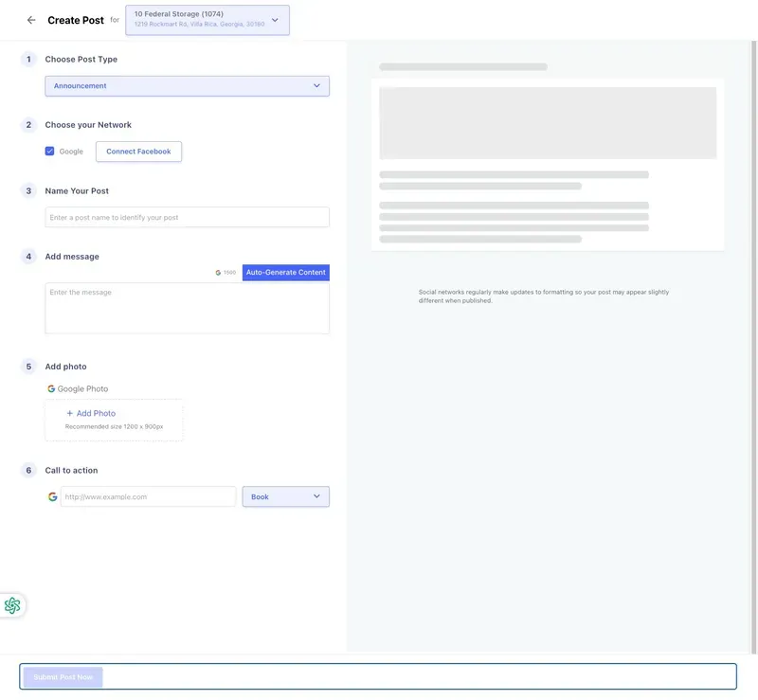Click the Google Photo logo icon
758x700 pixels.
click(x=51, y=388)
